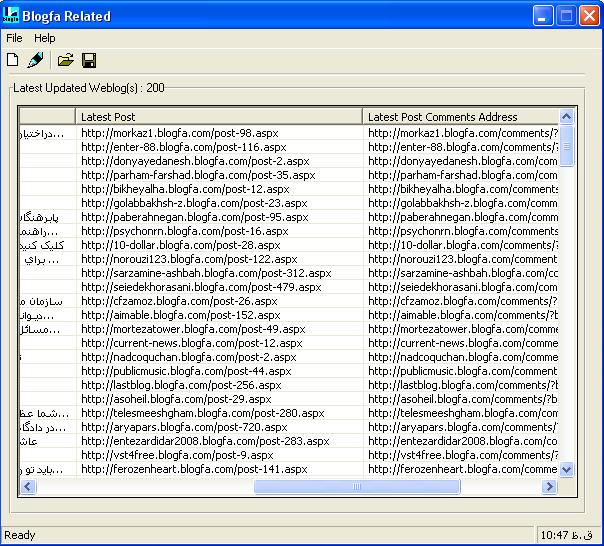The width and height of the screenshot is (604, 546).
Task: Select bikheyalha.blogfa.com/post-12.aspx cell
Action: coord(219,189)
